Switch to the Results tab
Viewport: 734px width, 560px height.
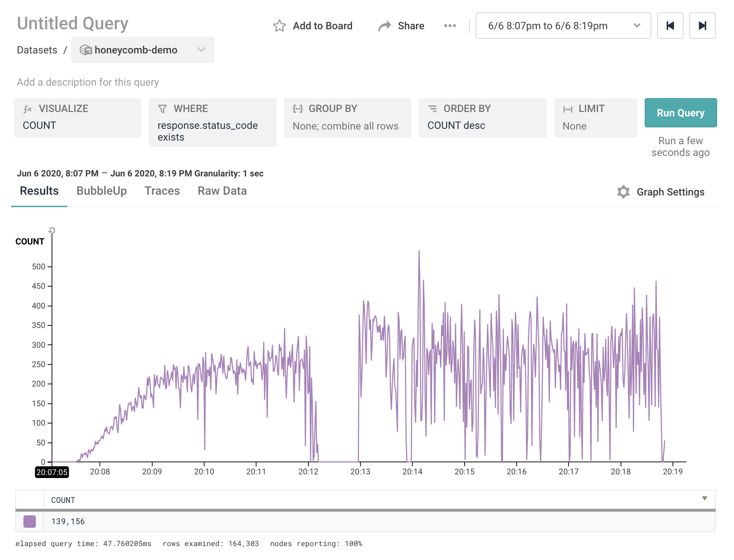point(39,191)
